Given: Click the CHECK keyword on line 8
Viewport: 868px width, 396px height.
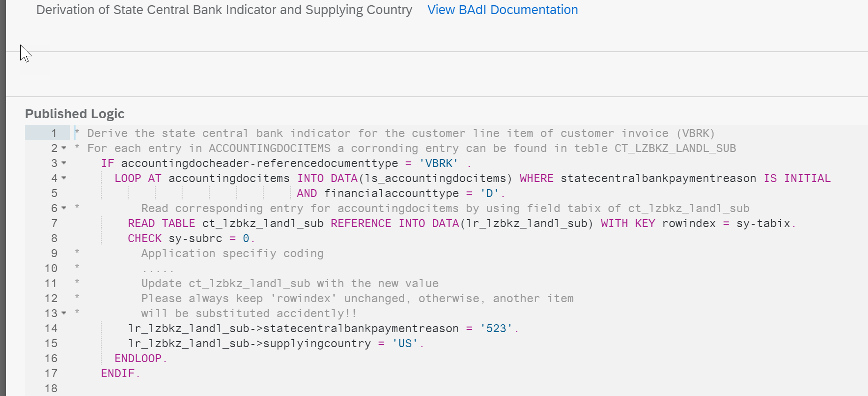Looking at the screenshot, I should [x=145, y=238].
